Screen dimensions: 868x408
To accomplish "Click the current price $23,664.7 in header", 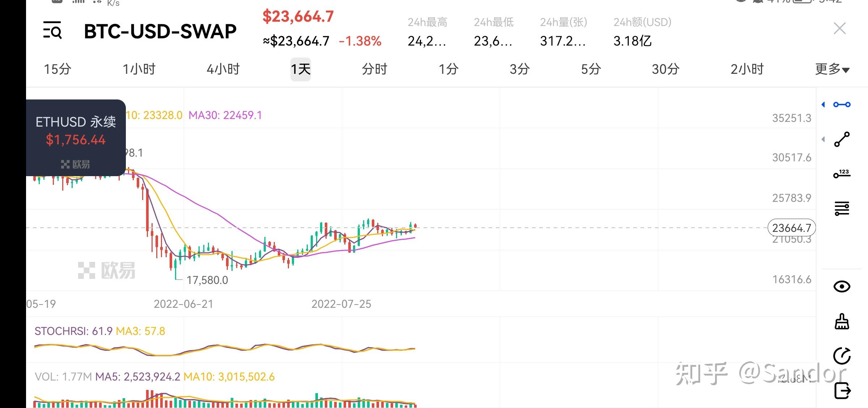I will pyautogui.click(x=298, y=17).
